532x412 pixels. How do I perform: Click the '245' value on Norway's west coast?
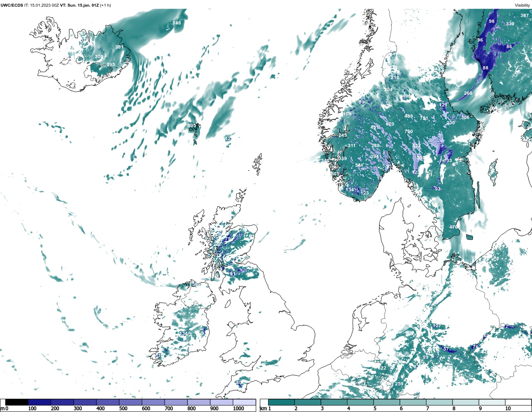tap(342, 135)
